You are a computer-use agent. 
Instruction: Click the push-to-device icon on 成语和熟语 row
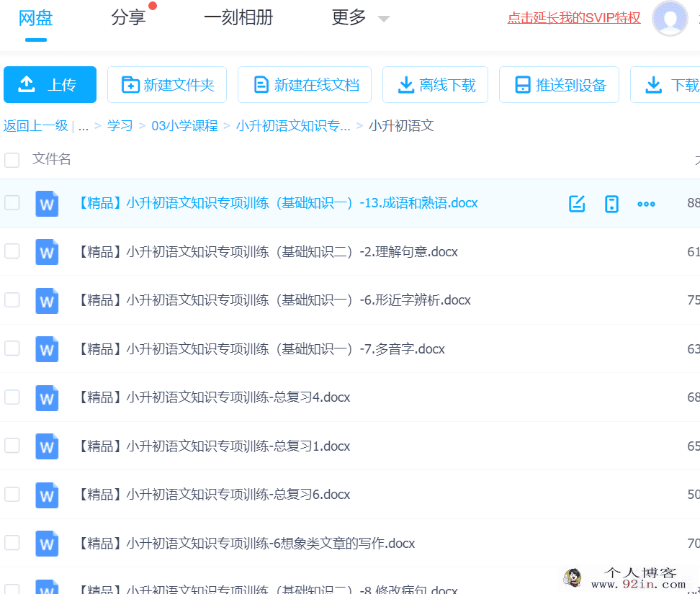(611, 204)
